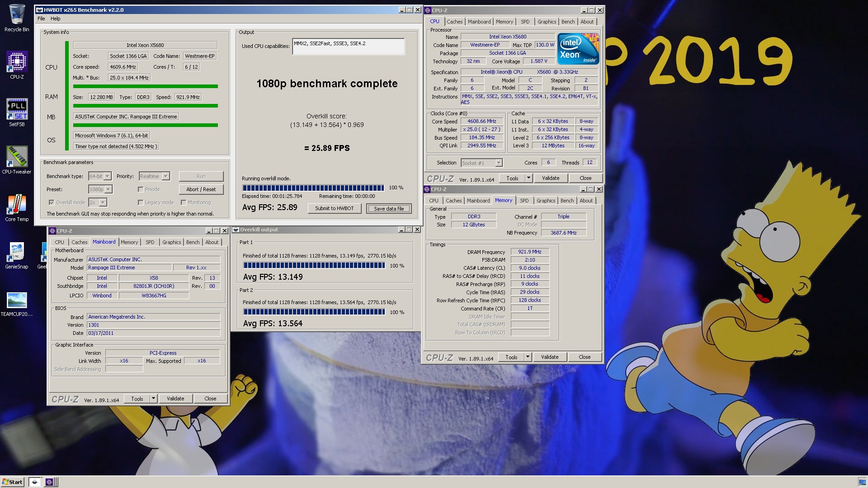This screenshot has height=488, width=868.
Task: Open Bench tab in top-right CPU-Z window
Action: pyautogui.click(x=568, y=22)
